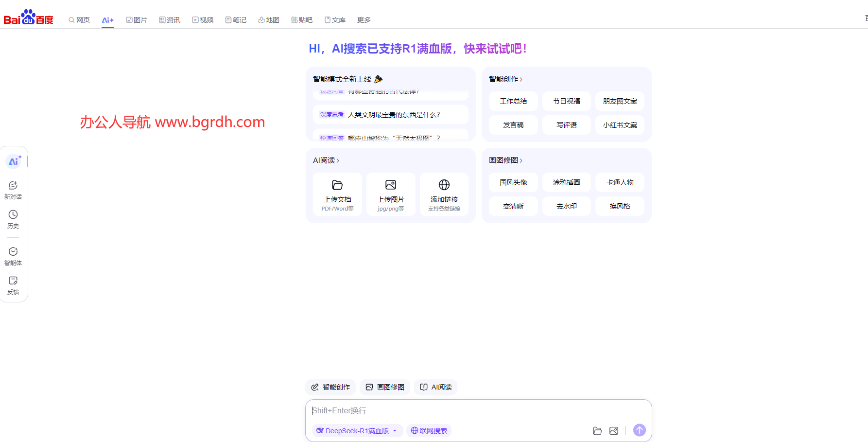Attach a file via the folder icon
The image size is (868, 442).
pos(597,431)
